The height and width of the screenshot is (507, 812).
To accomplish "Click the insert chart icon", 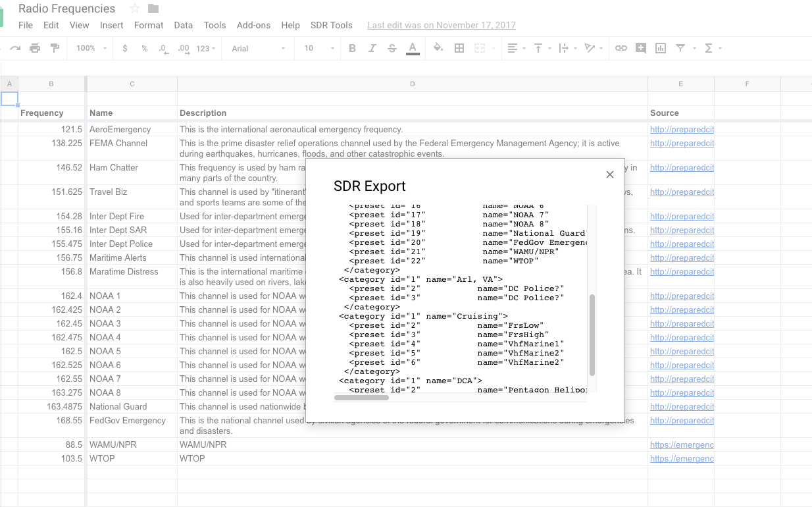I will pos(661,48).
